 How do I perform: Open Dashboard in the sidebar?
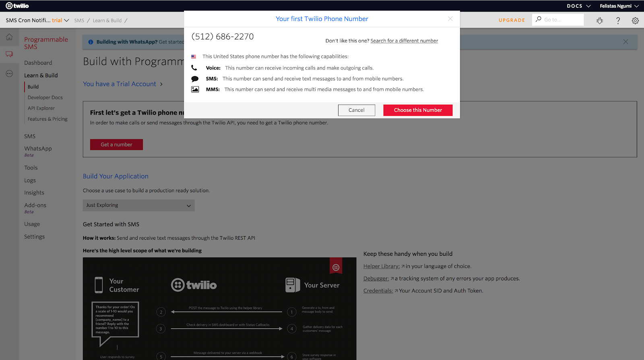point(38,63)
